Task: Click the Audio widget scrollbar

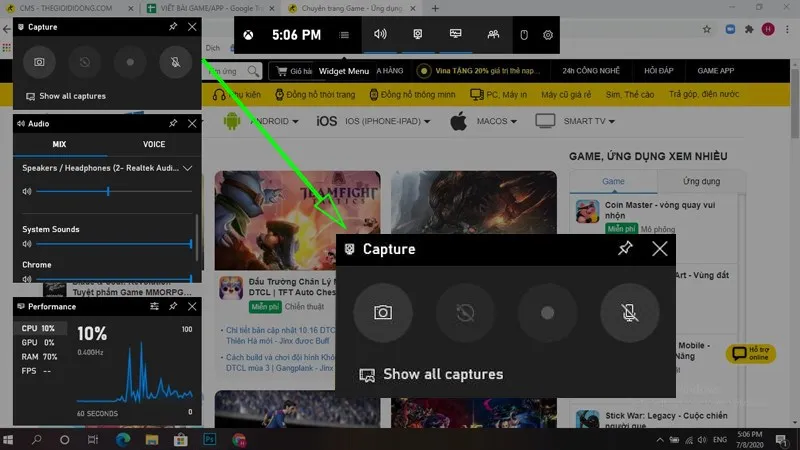Action: coord(197,240)
